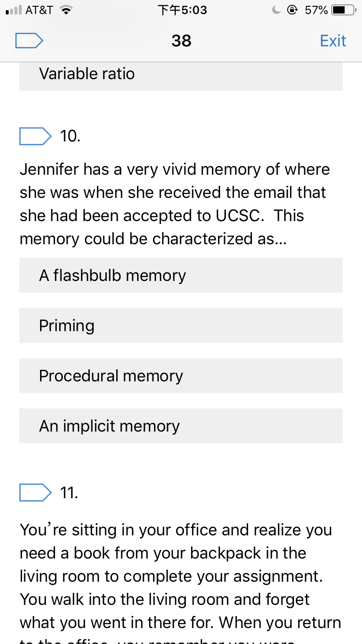This screenshot has height=644, width=362.
Task: Flag question 10 with the bookmark icon
Action: (x=35, y=136)
